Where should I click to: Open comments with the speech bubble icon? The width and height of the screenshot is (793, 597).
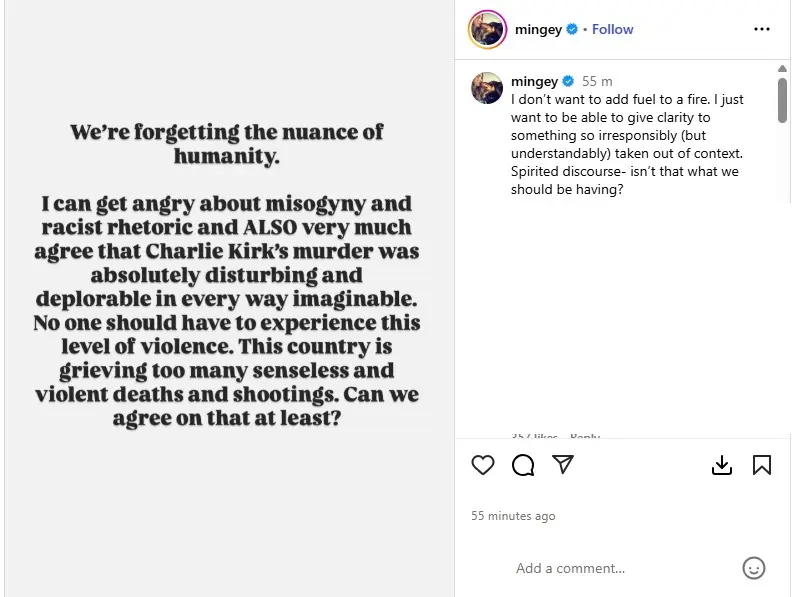pos(523,465)
